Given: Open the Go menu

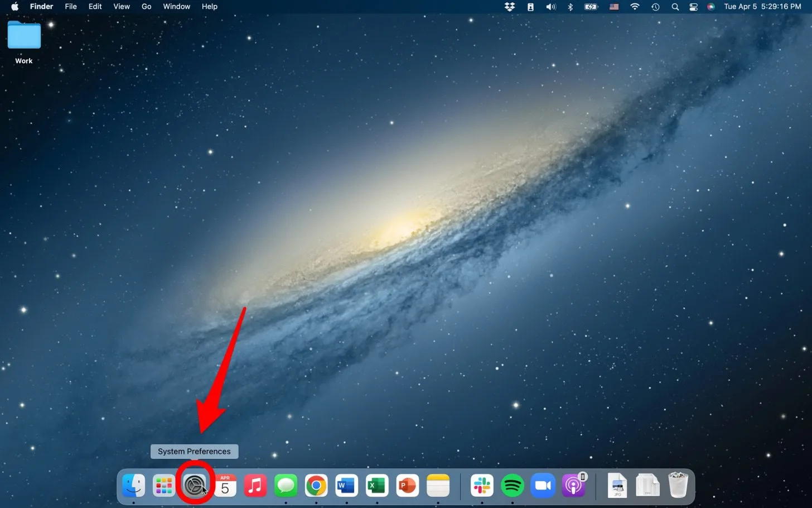Looking at the screenshot, I should tap(146, 7).
